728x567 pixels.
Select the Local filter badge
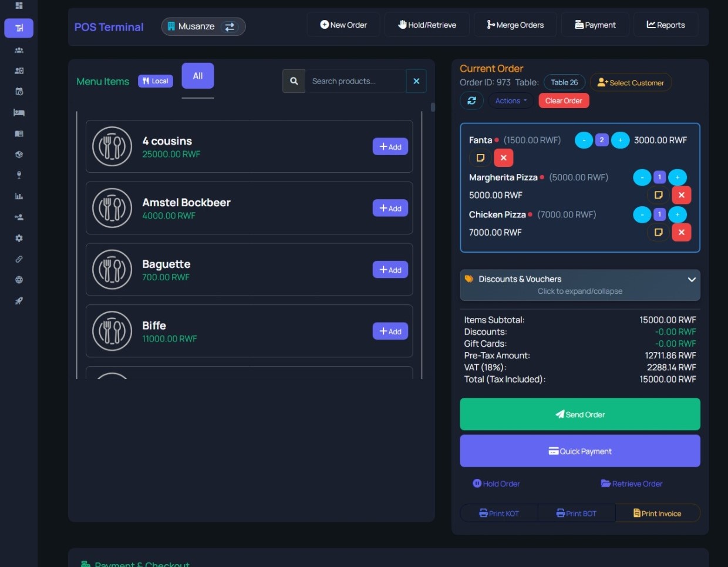tap(155, 80)
